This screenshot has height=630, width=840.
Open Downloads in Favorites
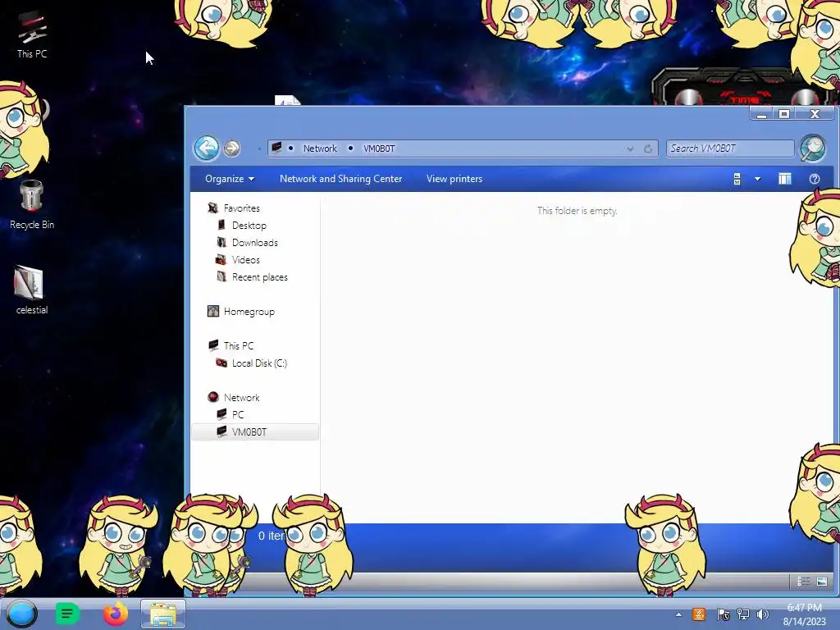(x=255, y=243)
